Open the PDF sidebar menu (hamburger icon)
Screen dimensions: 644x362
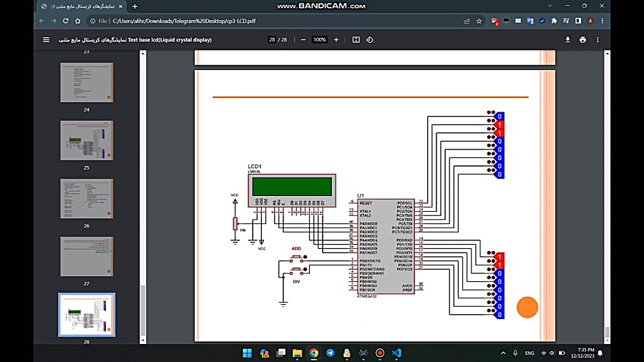(x=46, y=40)
